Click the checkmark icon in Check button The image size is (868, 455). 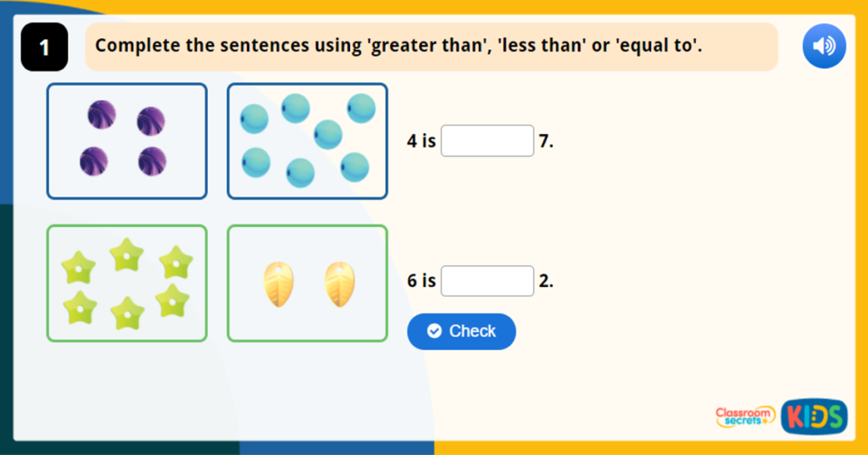[435, 331]
